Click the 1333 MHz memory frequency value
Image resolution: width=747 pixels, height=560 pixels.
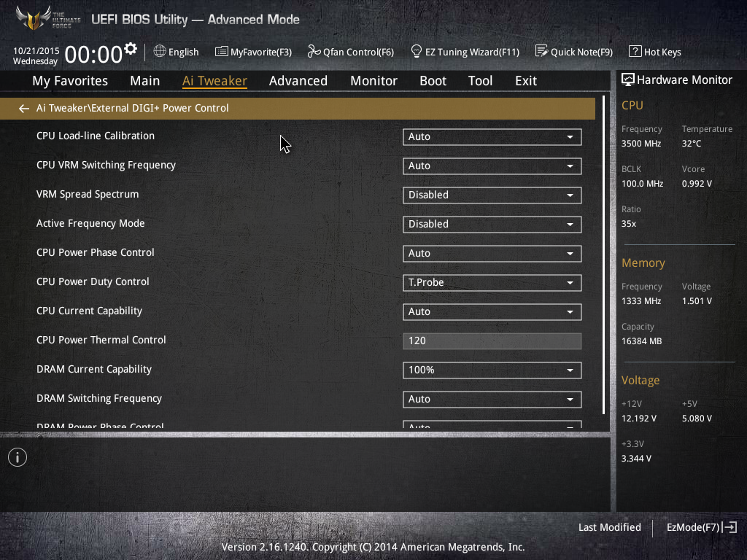[640, 301]
